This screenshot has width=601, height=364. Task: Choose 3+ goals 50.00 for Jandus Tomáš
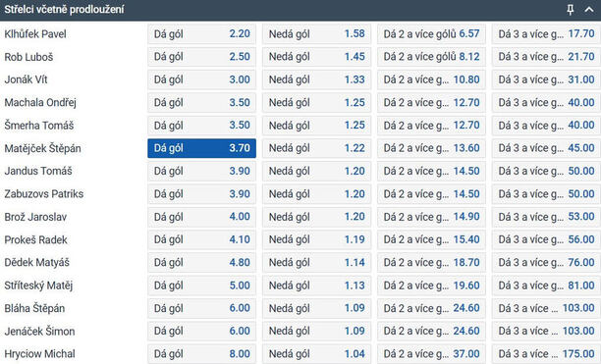click(x=546, y=171)
